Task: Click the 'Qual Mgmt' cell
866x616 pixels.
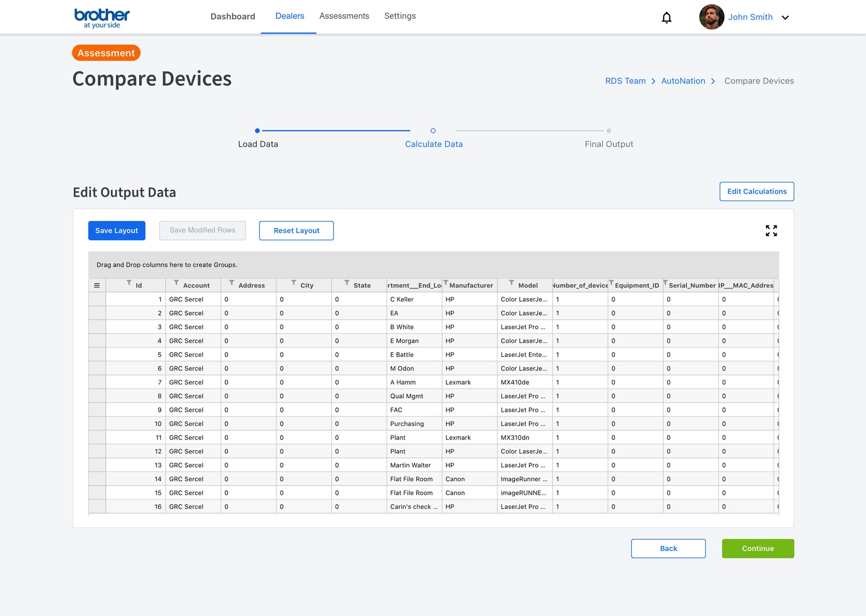Action: [x=414, y=396]
